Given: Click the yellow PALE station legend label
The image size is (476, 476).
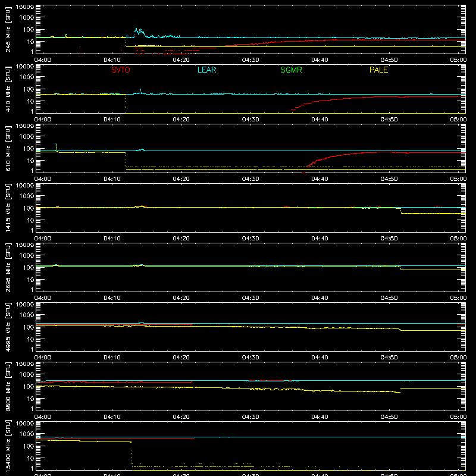Looking at the screenshot, I should coord(378,70).
